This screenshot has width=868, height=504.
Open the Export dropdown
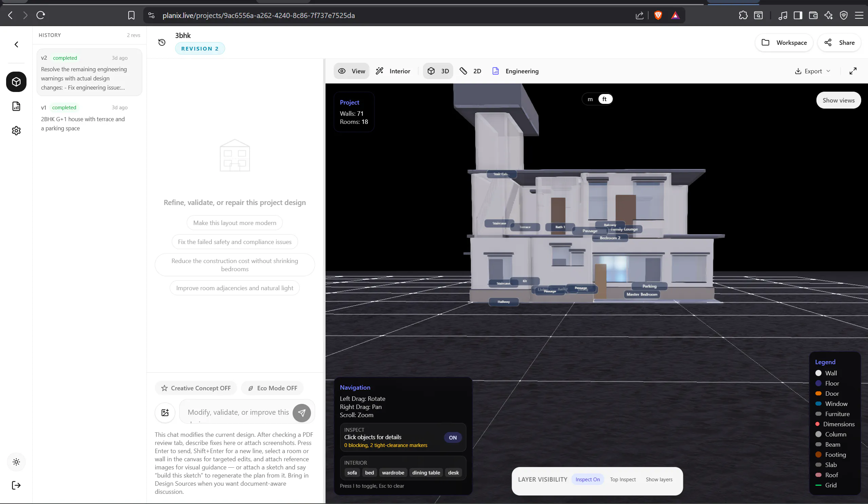812,71
